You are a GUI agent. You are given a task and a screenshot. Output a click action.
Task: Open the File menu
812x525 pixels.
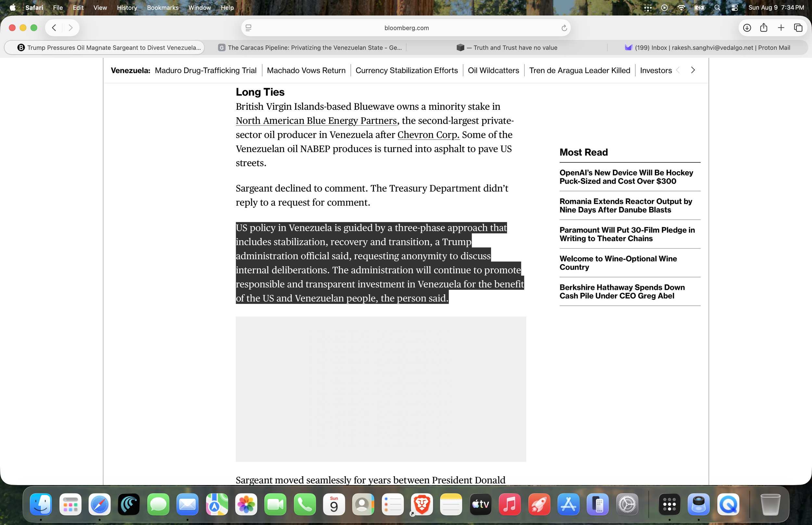tap(58, 7)
